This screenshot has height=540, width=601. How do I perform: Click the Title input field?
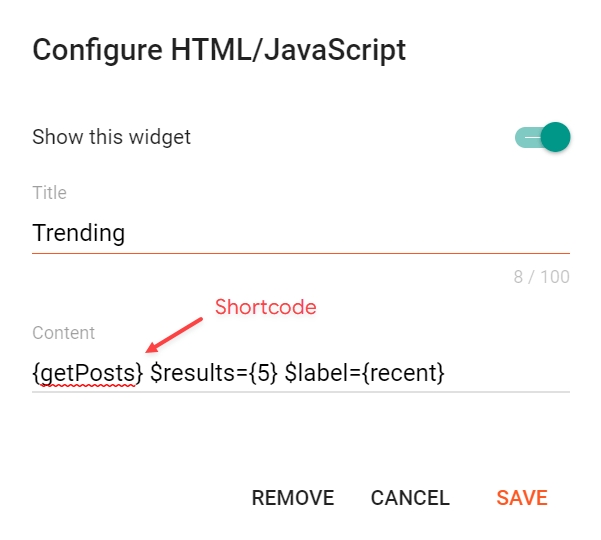(300, 234)
